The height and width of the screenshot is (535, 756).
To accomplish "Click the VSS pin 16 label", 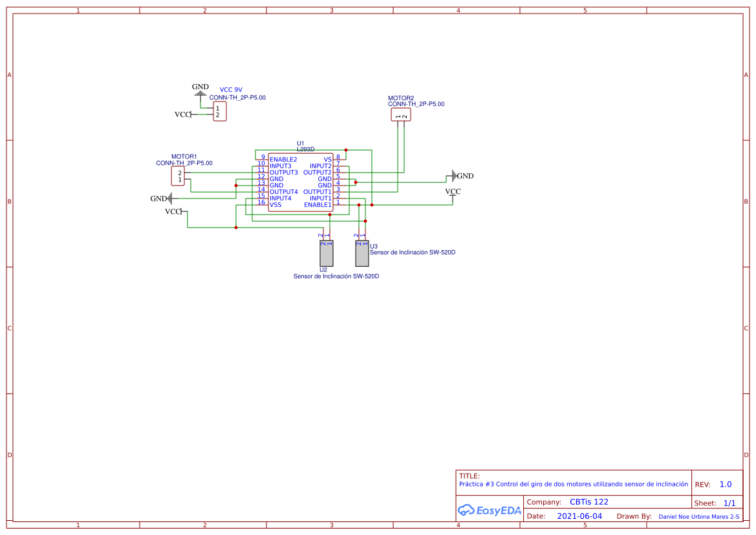I will pos(275,205).
